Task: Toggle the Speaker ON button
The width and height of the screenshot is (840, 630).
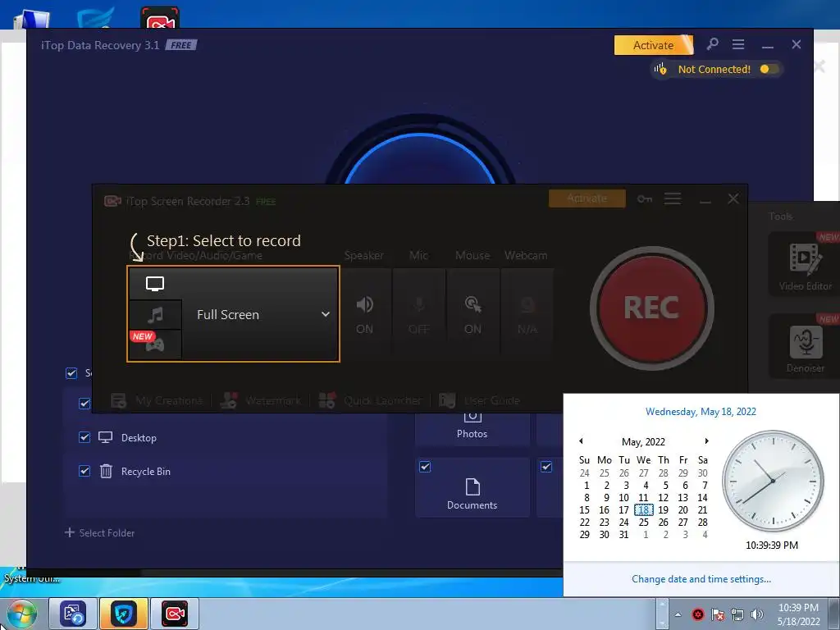Action: point(365,314)
